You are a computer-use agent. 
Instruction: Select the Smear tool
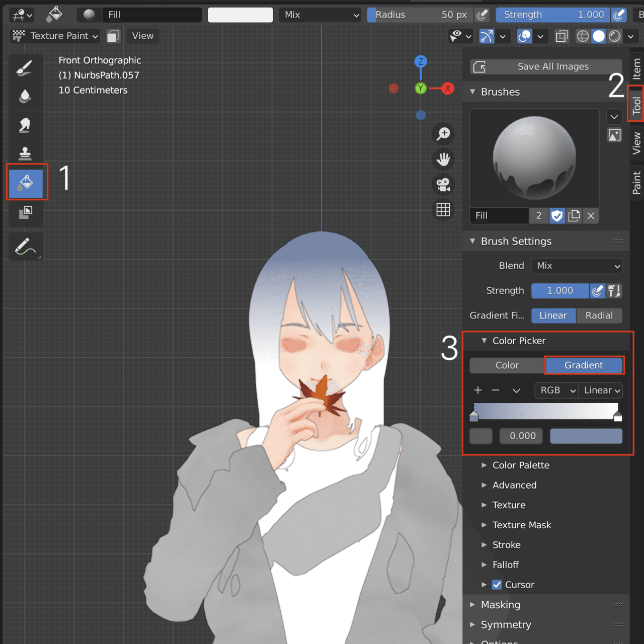[26, 125]
